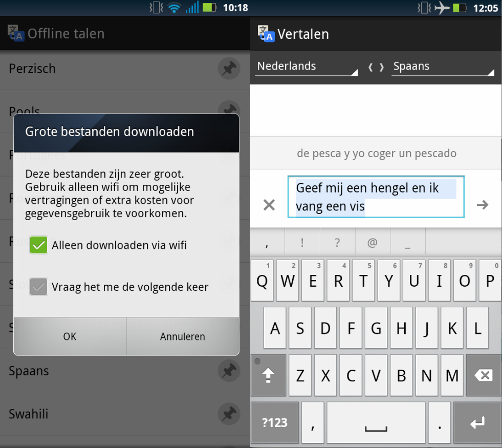Open the Spaans target language dropdown

click(x=443, y=67)
